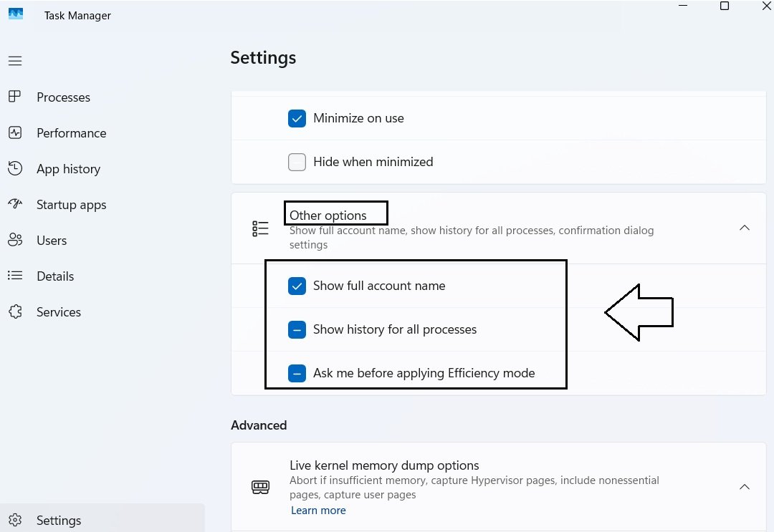Click the Task Manager app icon in title bar
This screenshot has height=532, width=774.
(x=16, y=14)
